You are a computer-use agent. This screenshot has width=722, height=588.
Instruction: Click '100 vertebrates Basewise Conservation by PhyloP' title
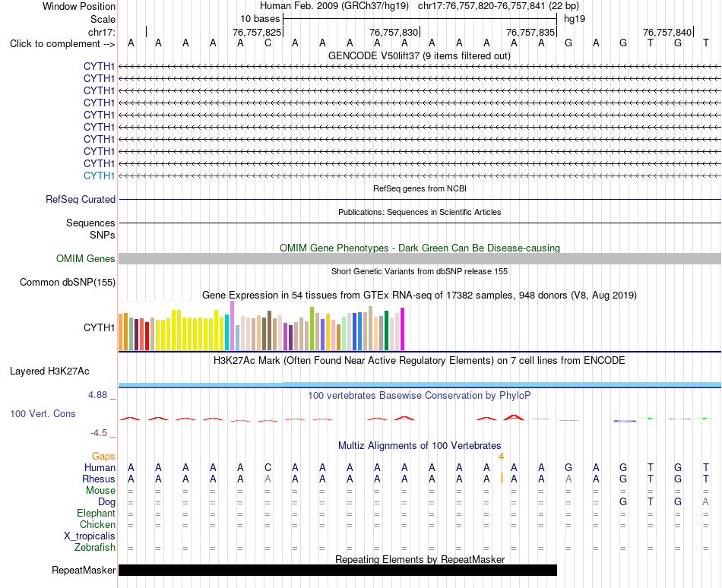coord(420,395)
